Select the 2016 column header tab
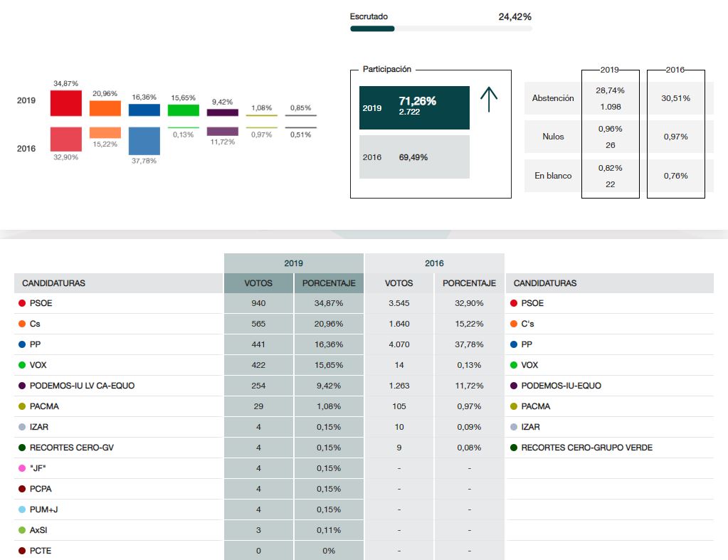Image resolution: width=728 pixels, height=560 pixels. pos(434,263)
